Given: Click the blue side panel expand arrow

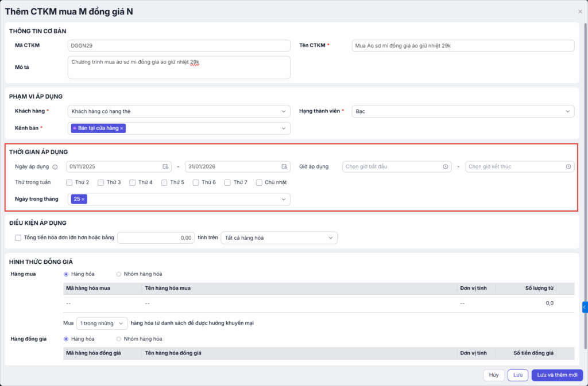Looking at the screenshot, I should click(x=585, y=307).
